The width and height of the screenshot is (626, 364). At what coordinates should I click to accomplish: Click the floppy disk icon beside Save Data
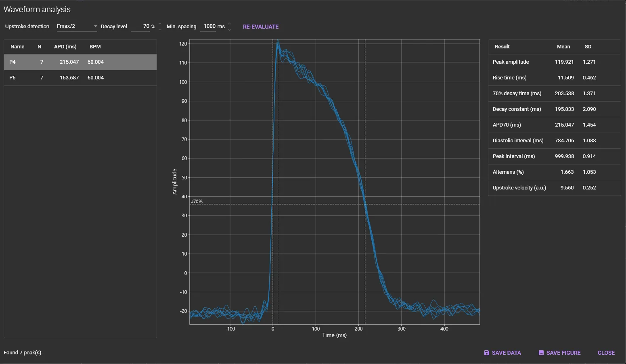coord(486,353)
